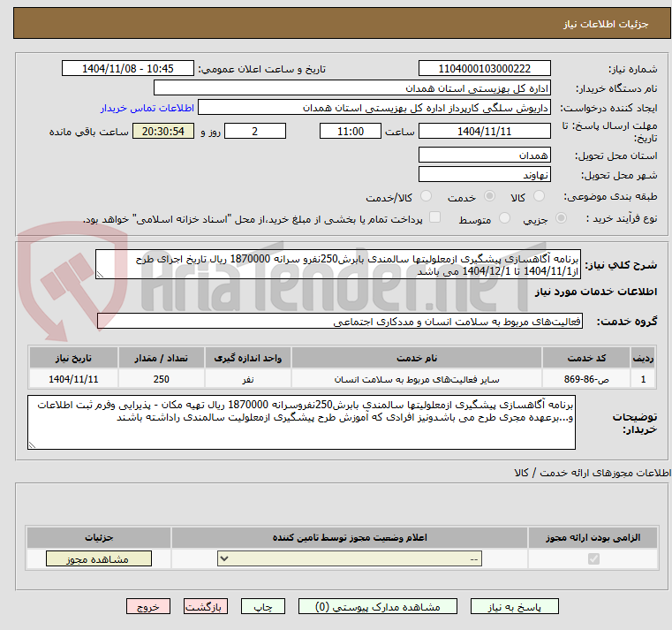This screenshot has height=630, width=672.
Task: Select the متوسط purchase type radio
Action: pyautogui.click(x=504, y=218)
